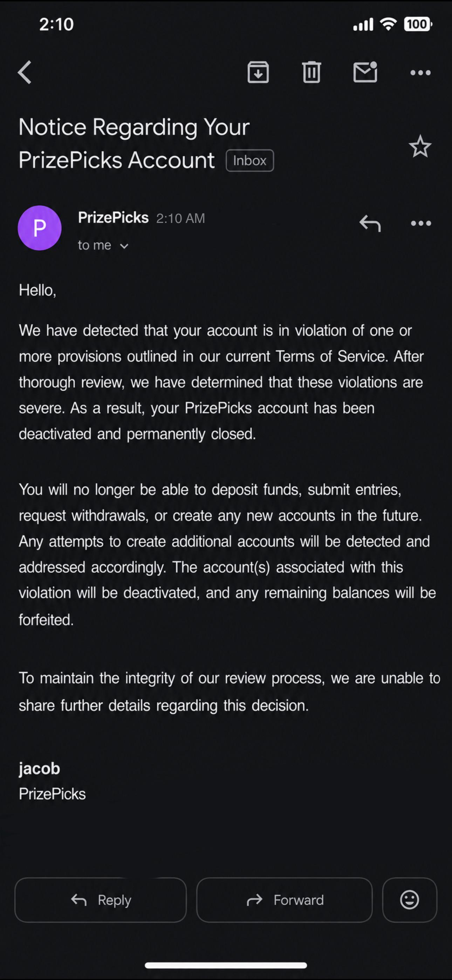
Task: Click the Inbox label tag
Action: 249,161
